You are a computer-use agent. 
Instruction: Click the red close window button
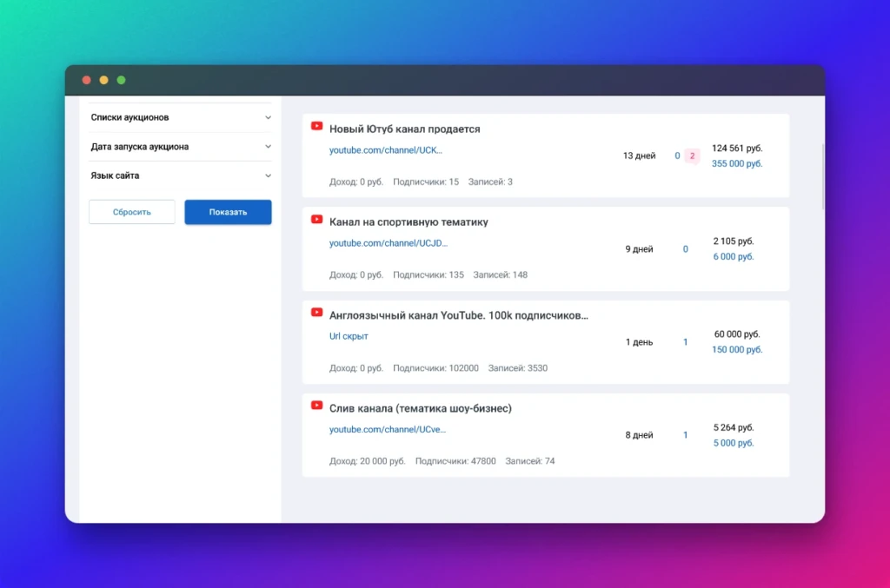tap(86, 80)
